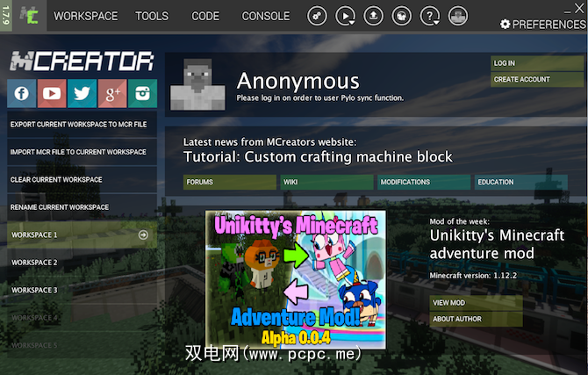Click the user avatar icon in toolbar
The width and height of the screenshot is (588, 375).
click(458, 16)
